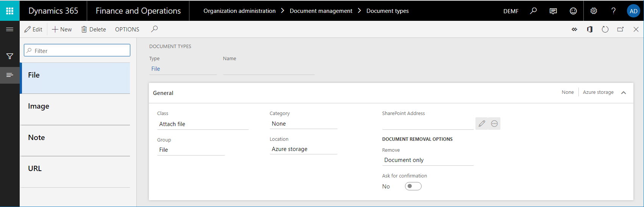
Task: Click the SharePoint address ellipsis button
Action: (x=494, y=123)
